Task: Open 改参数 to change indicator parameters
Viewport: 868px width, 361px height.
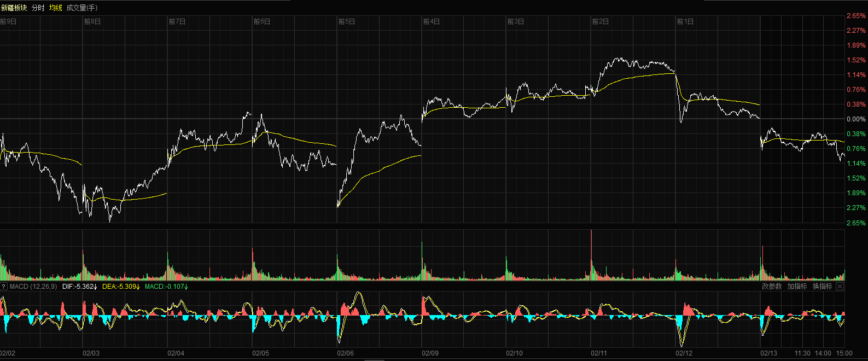Action: pyautogui.click(x=772, y=287)
